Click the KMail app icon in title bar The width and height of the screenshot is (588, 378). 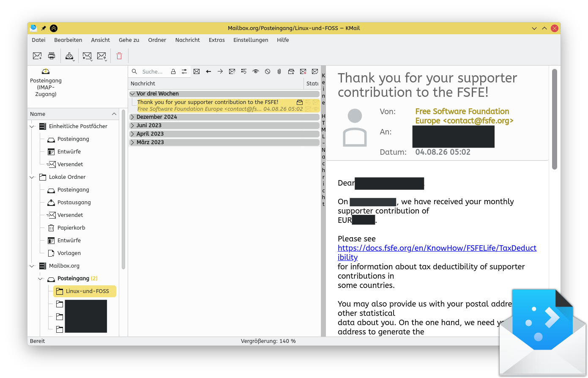[33, 28]
